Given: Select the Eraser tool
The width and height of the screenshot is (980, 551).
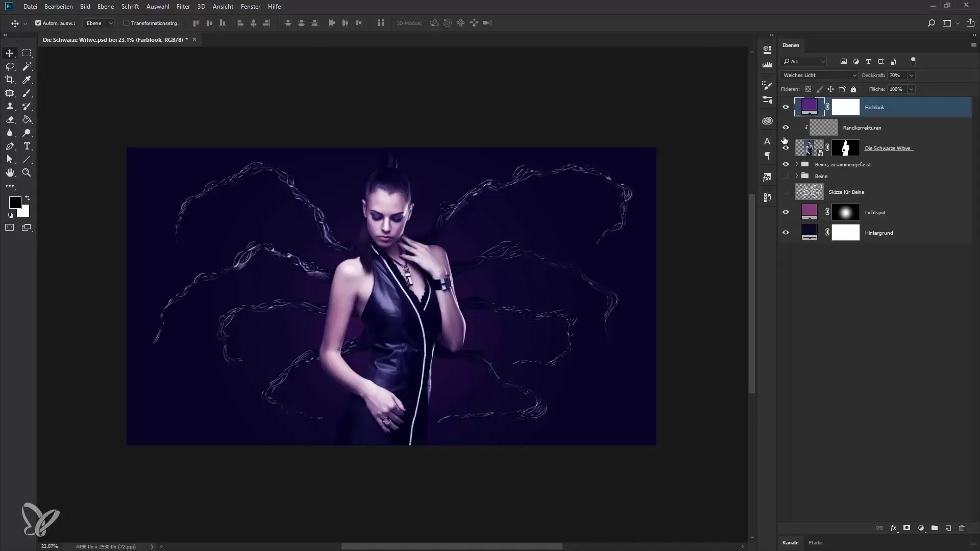Looking at the screenshot, I should [x=10, y=119].
